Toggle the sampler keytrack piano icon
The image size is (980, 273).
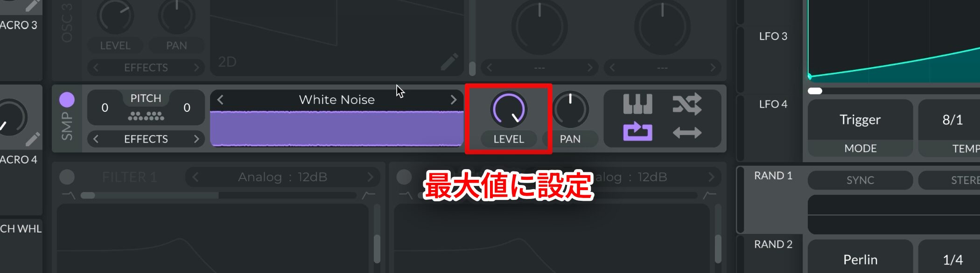point(637,104)
